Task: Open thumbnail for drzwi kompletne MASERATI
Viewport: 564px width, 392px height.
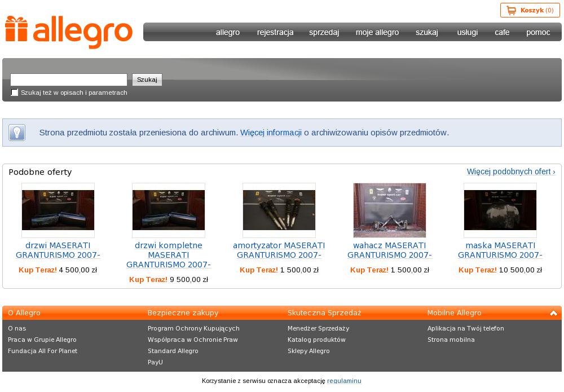Action: click(169, 210)
